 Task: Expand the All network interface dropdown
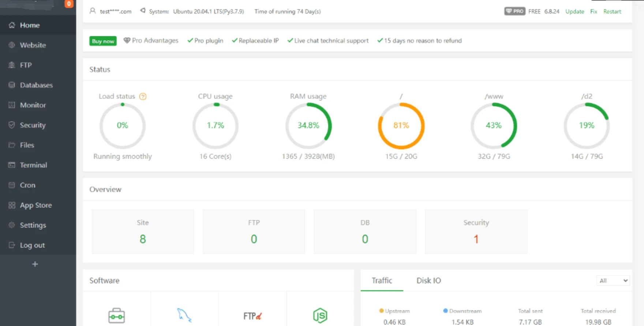coord(613,281)
